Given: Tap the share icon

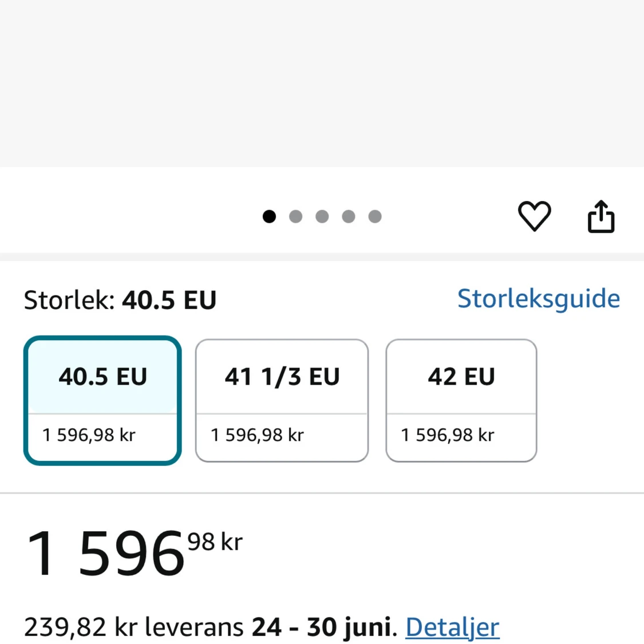Looking at the screenshot, I should (601, 216).
